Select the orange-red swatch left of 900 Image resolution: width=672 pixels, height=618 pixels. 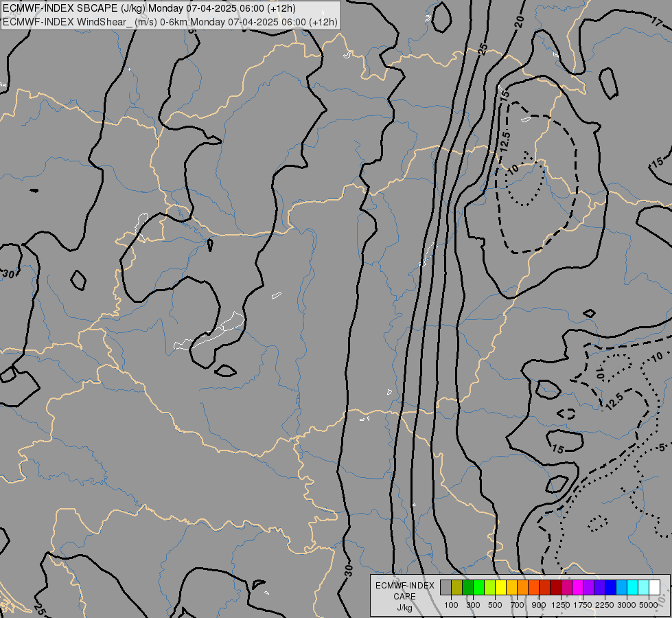click(x=533, y=588)
